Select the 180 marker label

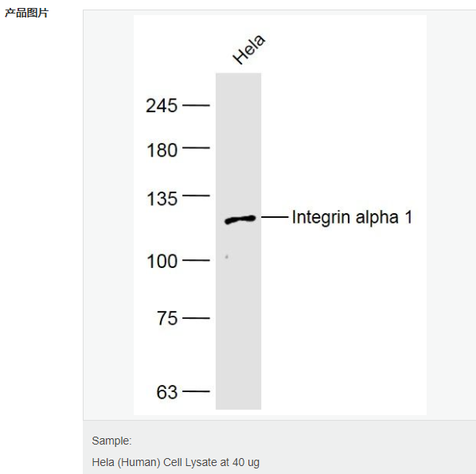162,150
